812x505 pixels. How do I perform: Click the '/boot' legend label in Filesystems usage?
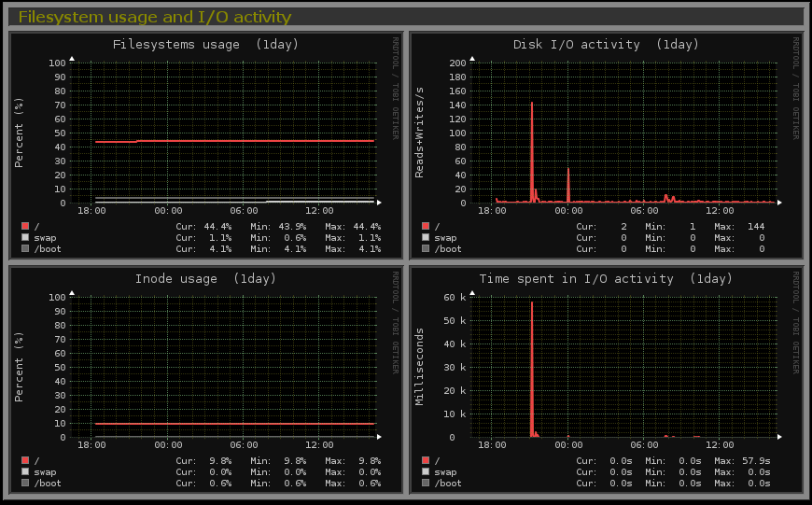click(x=48, y=249)
